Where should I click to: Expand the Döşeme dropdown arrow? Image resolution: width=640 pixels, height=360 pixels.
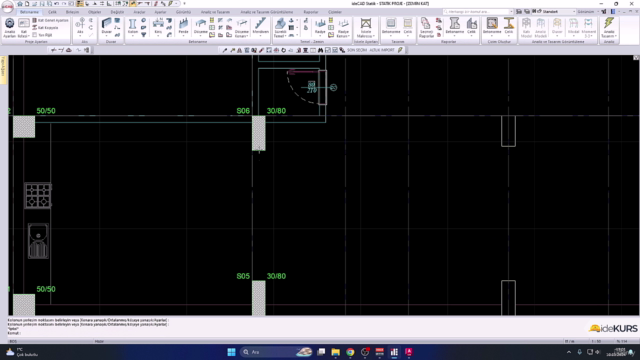click(200, 37)
